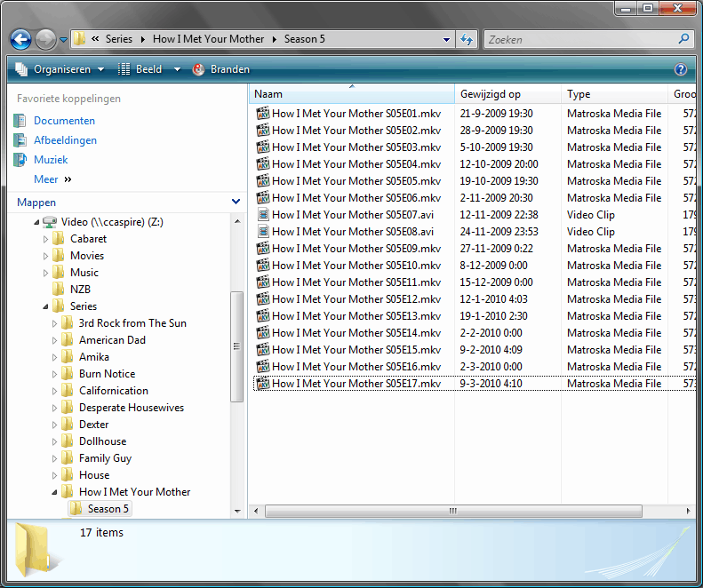703x588 pixels.
Task: Click the S05E10.mkv file icon
Action: coord(263,266)
